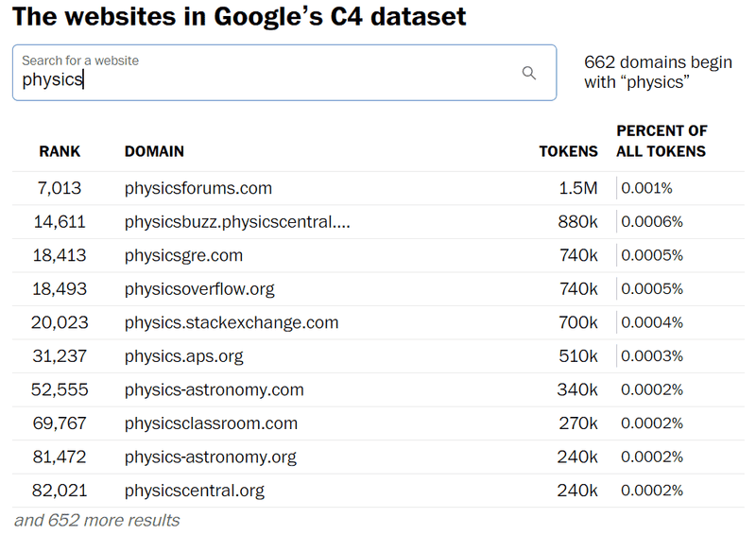Select the physicsbuzz.physicscentral domain entry
The height and width of the screenshot is (552, 756).
[x=237, y=222]
